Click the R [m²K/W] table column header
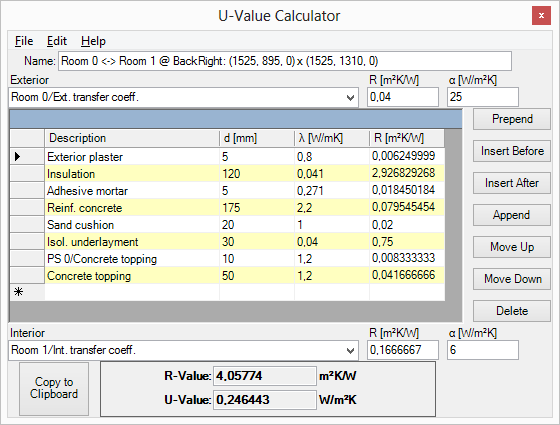This screenshot has width=560, height=425. pos(407,138)
